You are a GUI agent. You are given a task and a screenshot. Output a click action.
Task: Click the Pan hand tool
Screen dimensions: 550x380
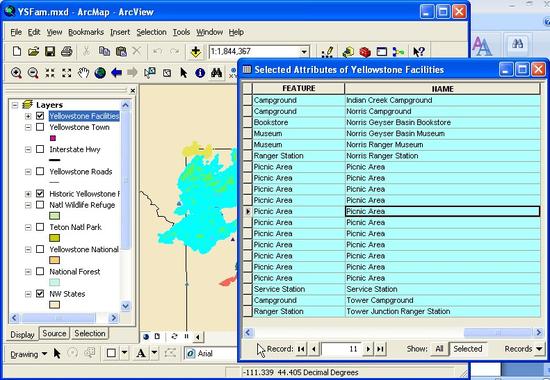pyautogui.click(x=83, y=73)
